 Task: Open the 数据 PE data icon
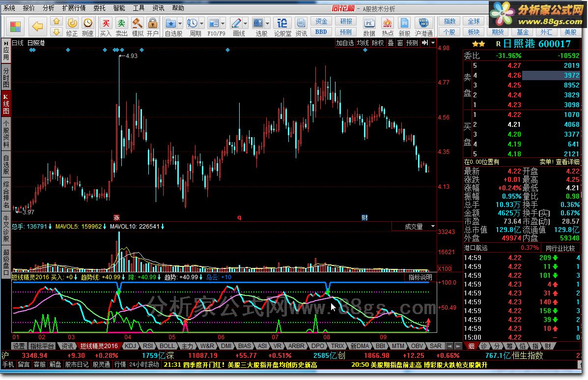(369, 27)
